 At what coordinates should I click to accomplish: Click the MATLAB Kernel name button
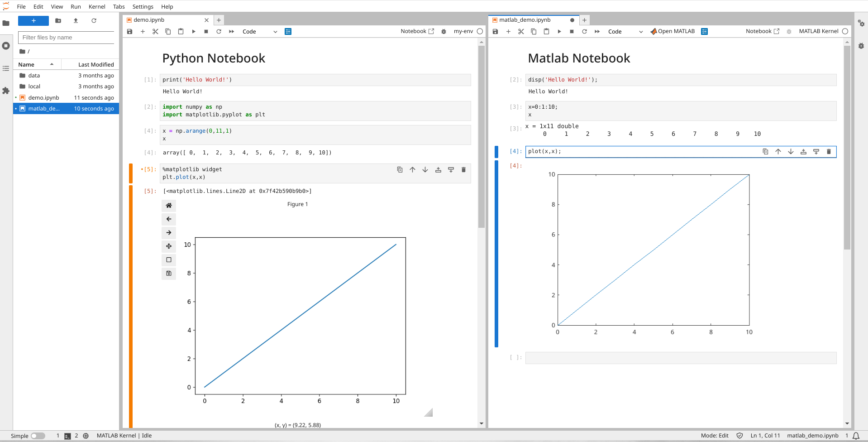(819, 31)
